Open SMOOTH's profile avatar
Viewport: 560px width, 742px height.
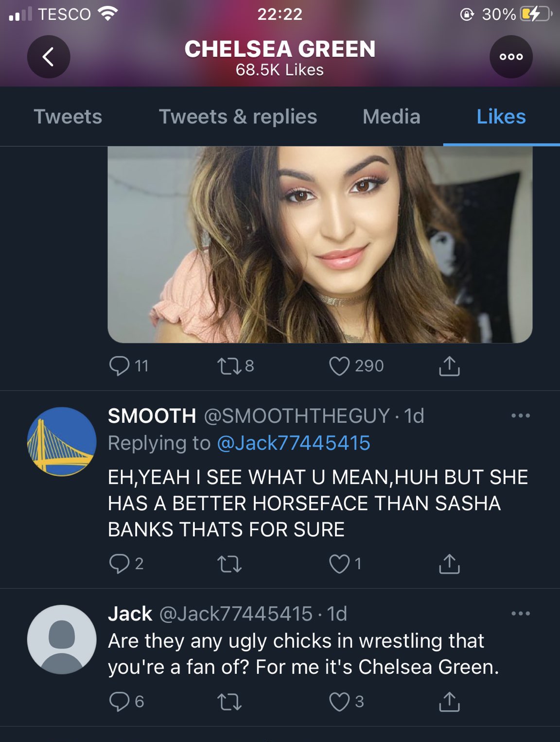[x=62, y=442]
